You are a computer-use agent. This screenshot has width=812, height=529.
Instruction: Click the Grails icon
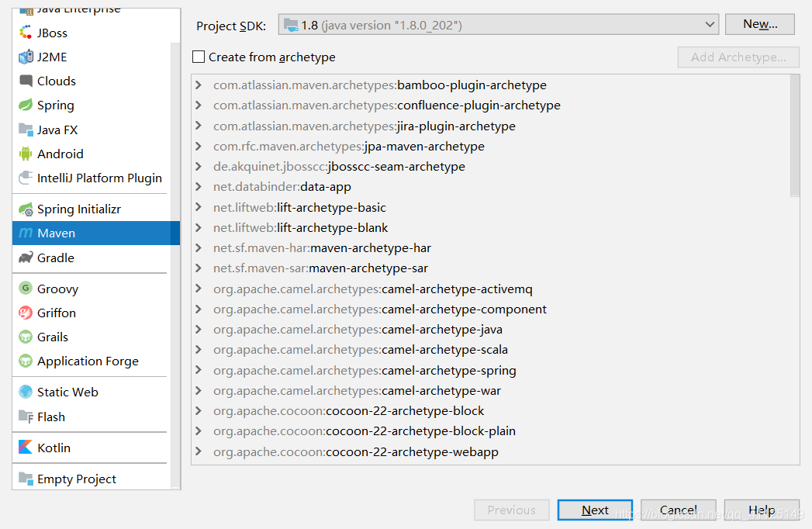(26, 337)
